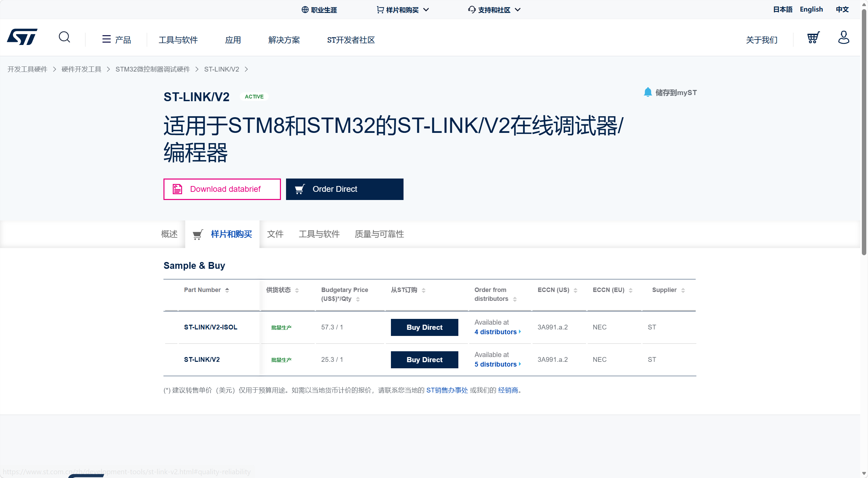868x478 pixels.
Task: Click price cell 57.3 / 1
Action: point(332,327)
